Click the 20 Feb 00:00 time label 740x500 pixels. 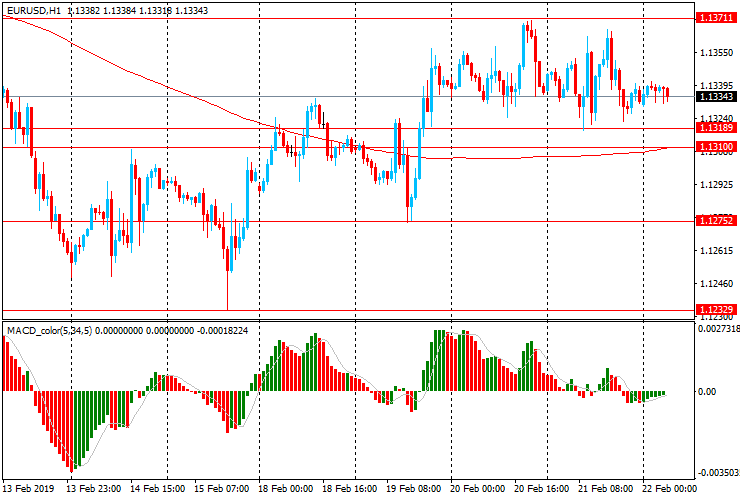[479, 488]
